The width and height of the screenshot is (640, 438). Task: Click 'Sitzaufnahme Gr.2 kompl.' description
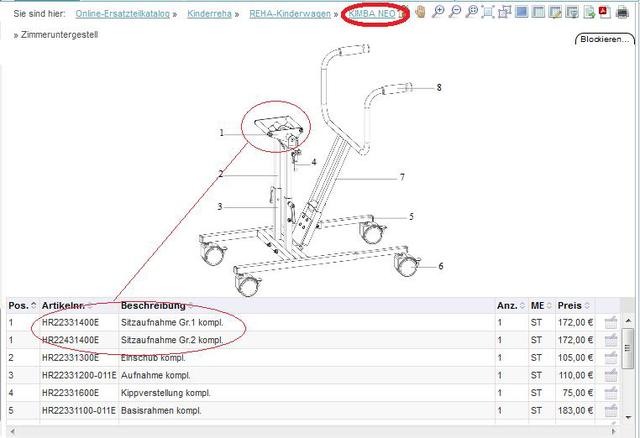[172, 340]
